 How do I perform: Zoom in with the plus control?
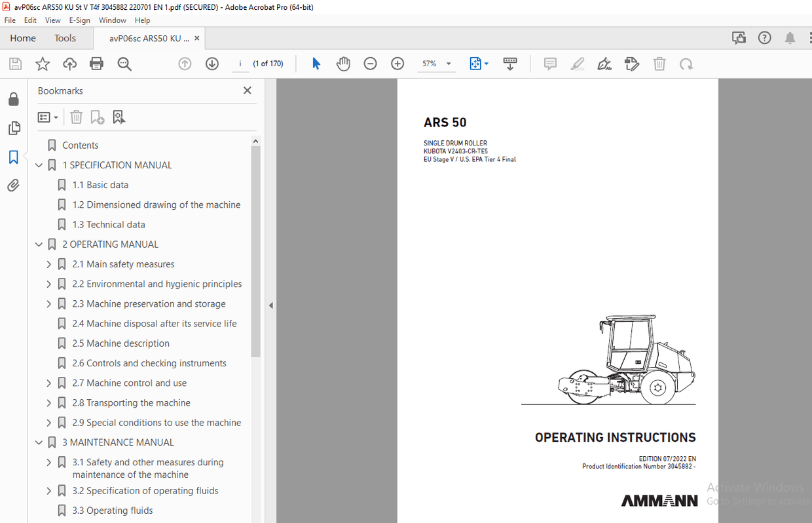[397, 64]
